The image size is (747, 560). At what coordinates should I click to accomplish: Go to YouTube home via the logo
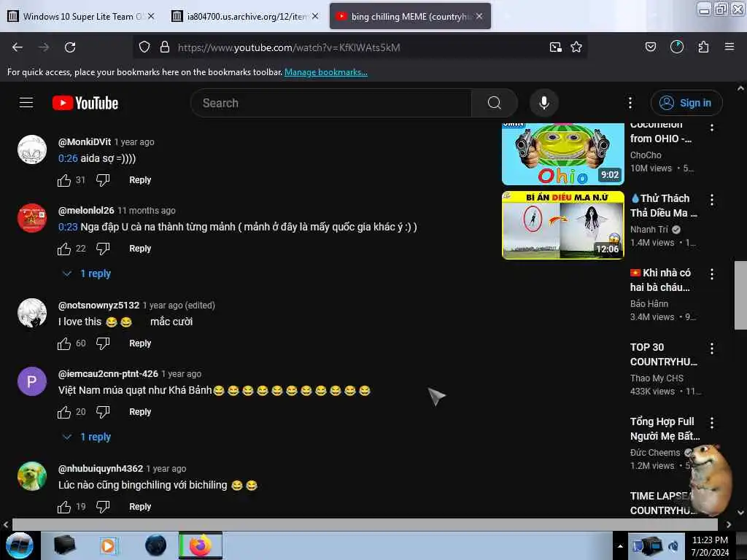(x=85, y=103)
